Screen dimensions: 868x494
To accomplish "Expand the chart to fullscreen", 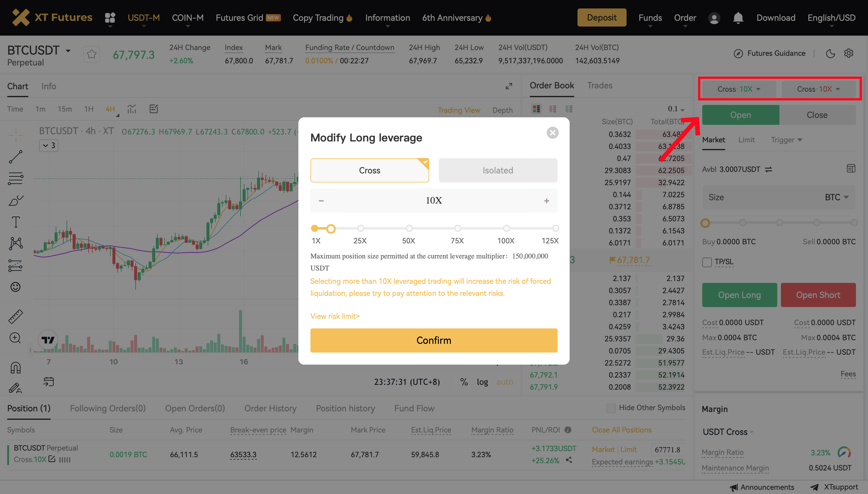I will [x=509, y=86].
